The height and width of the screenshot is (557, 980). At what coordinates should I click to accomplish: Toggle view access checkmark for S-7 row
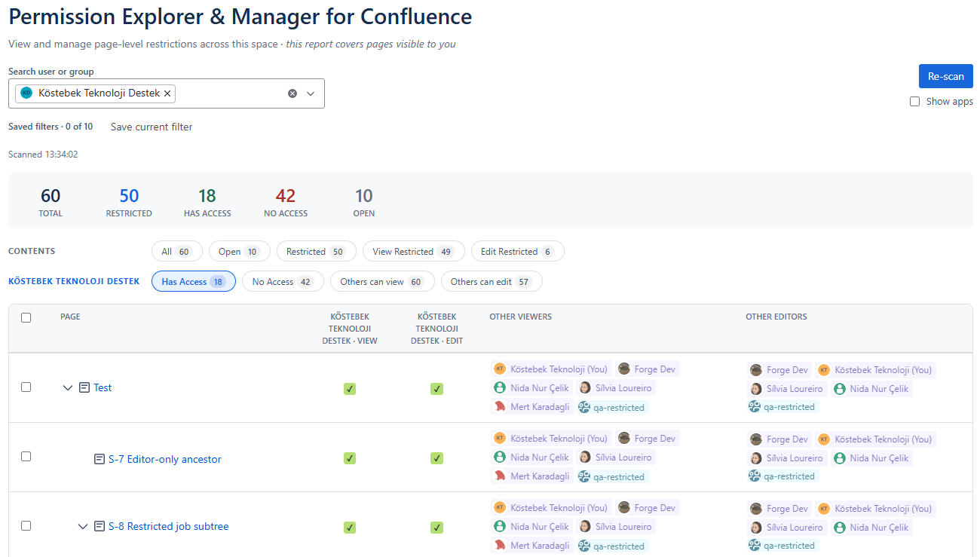pyautogui.click(x=350, y=458)
